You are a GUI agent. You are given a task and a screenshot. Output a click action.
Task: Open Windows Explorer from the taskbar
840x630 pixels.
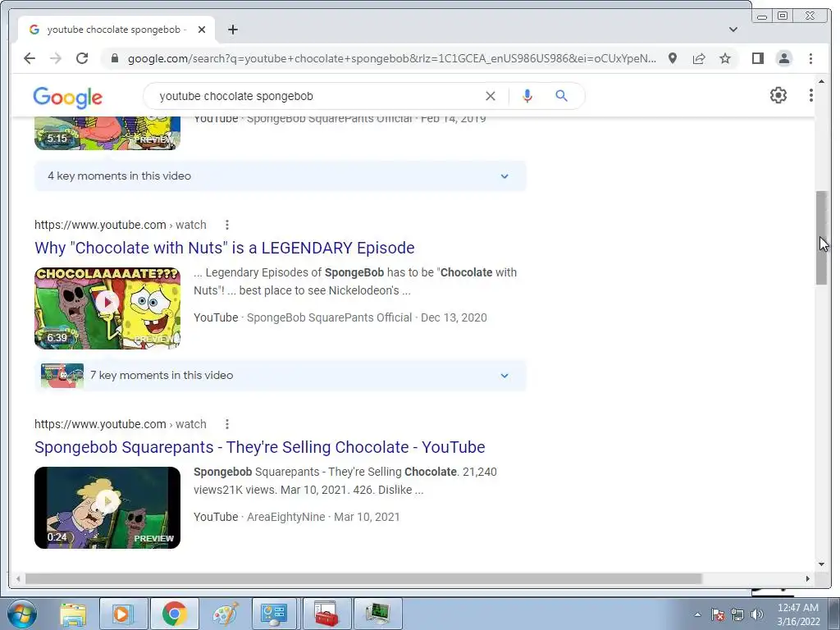[73, 614]
